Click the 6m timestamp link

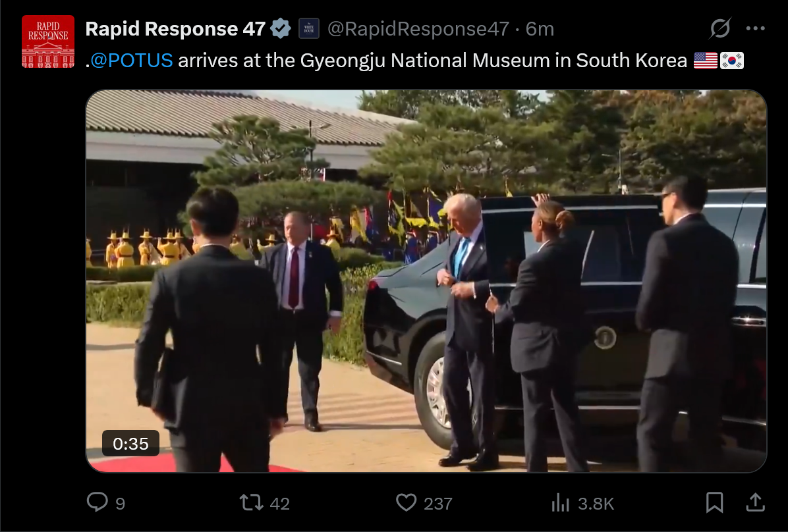[540, 29]
